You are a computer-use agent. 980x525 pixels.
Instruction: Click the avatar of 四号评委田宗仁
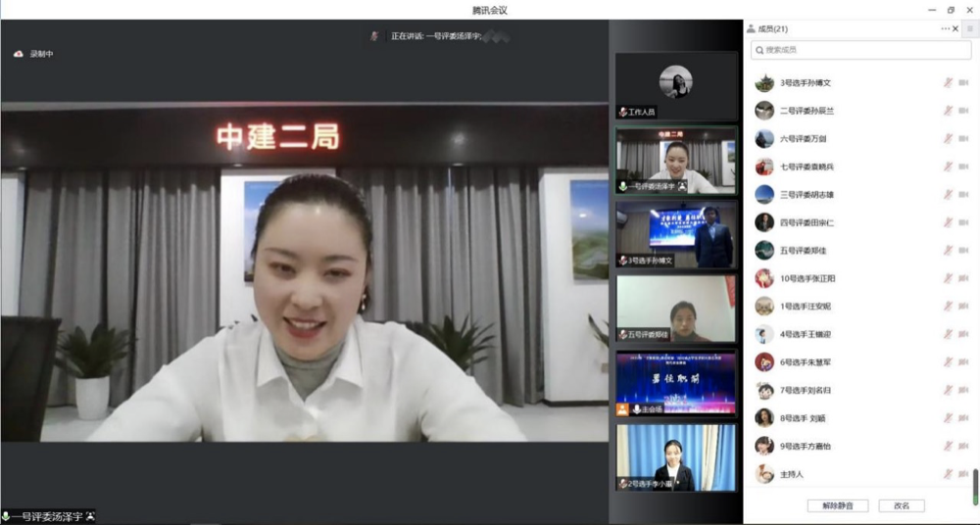click(764, 222)
